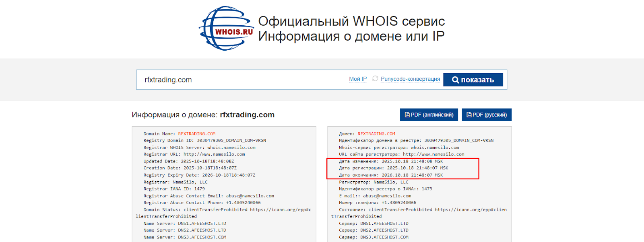Select Name Server: DNS1.AFEESHOST.LTD line
Screen dimensions: 644x242
[x=185, y=224]
